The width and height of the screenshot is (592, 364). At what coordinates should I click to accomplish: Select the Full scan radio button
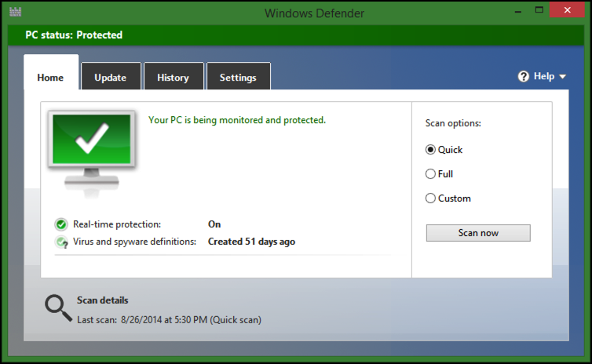coord(430,174)
